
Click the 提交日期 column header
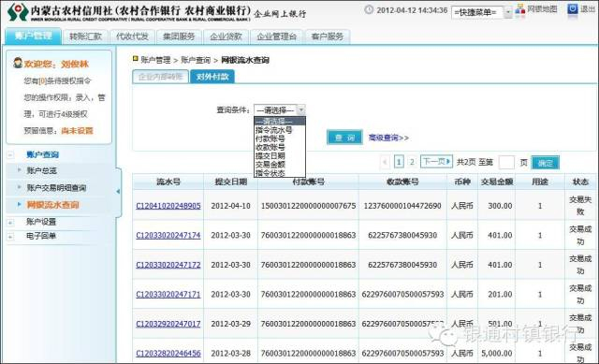[231, 182]
